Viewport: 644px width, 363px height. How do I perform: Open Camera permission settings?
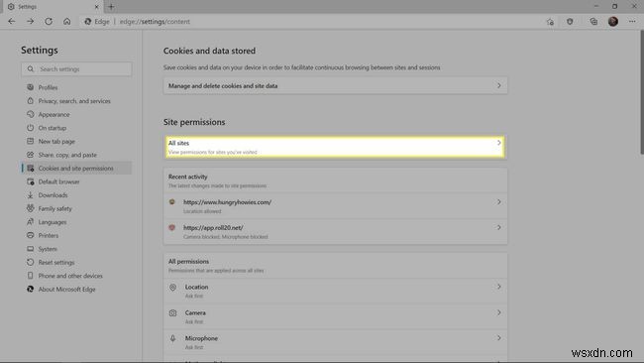[x=335, y=316]
